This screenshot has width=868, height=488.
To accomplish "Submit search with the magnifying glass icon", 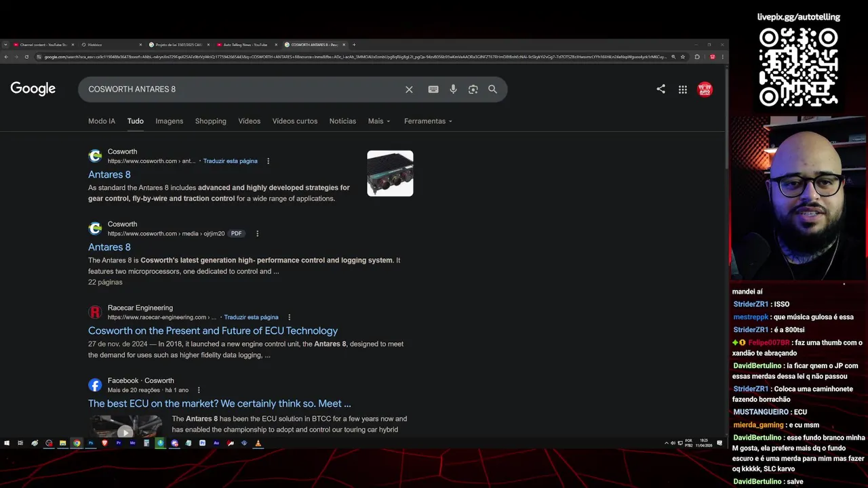I will pos(492,89).
